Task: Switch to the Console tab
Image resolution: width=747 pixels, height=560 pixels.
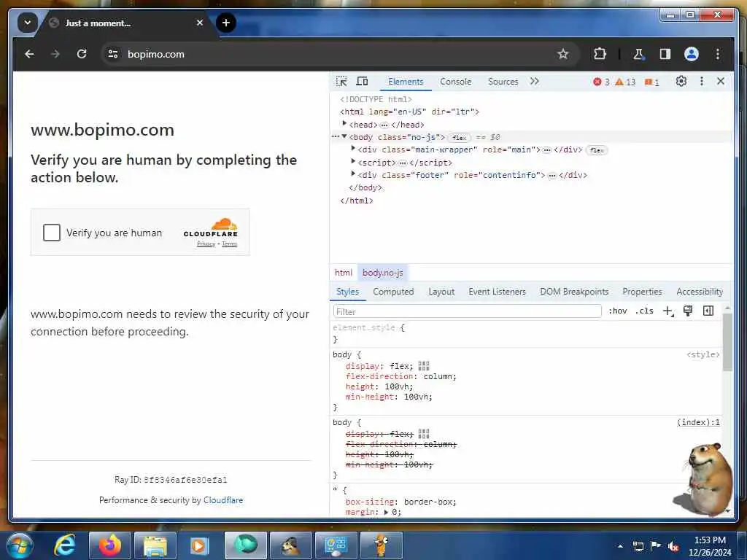Action: point(455,82)
